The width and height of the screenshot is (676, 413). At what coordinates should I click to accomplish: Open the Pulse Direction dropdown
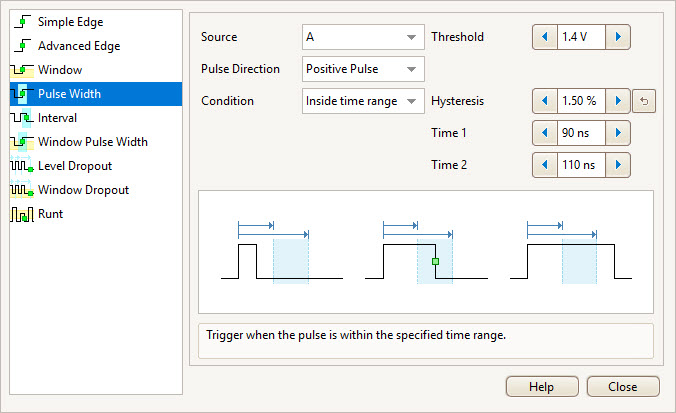(x=363, y=69)
